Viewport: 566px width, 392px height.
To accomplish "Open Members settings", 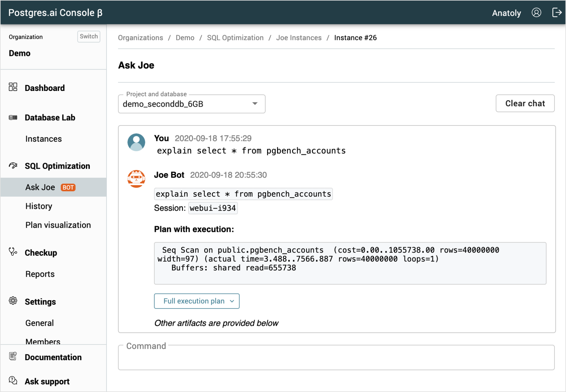I will tap(43, 341).
